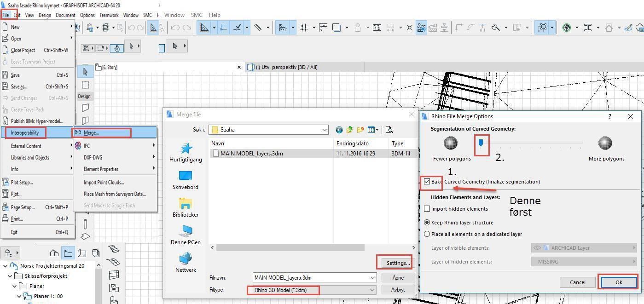The image size is (644, 304).
Task: Select the Wall tool in the toolbox
Action: (85, 108)
